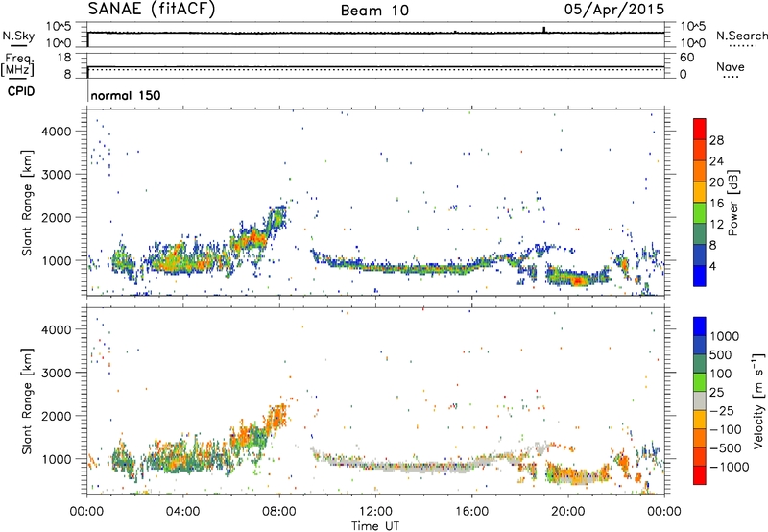Image resolution: width=768 pixels, height=532 pixels.
Task: Pick the red bottom segment of Velocity color bar
Action: (x=700, y=475)
